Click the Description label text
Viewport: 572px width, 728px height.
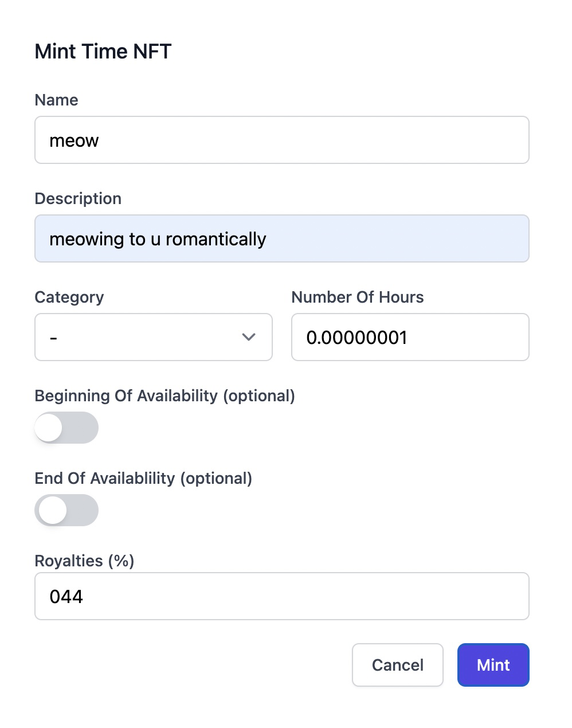78,198
